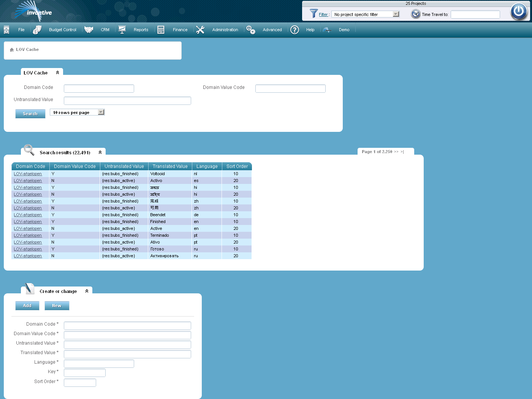Click inside the Time Travel to field
This screenshot has width=532, height=399.
click(475, 14)
